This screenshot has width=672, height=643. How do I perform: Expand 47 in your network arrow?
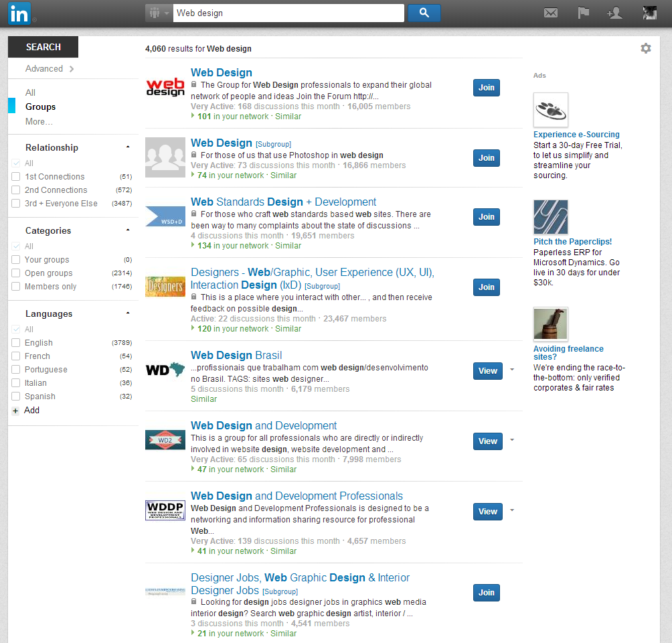tap(193, 469)
